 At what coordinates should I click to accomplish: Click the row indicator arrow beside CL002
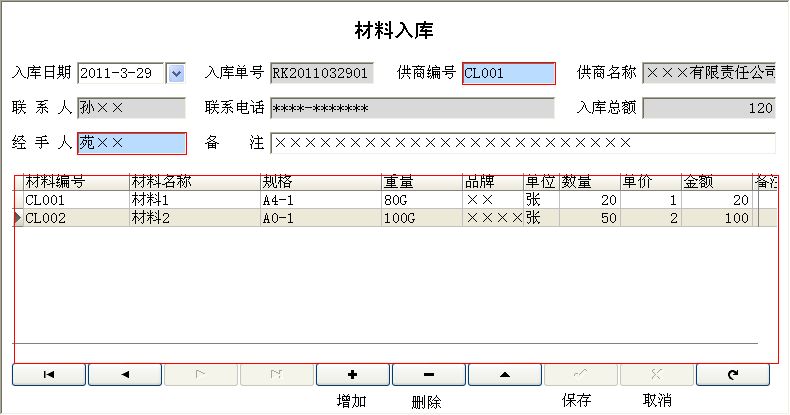coord(18,218)
